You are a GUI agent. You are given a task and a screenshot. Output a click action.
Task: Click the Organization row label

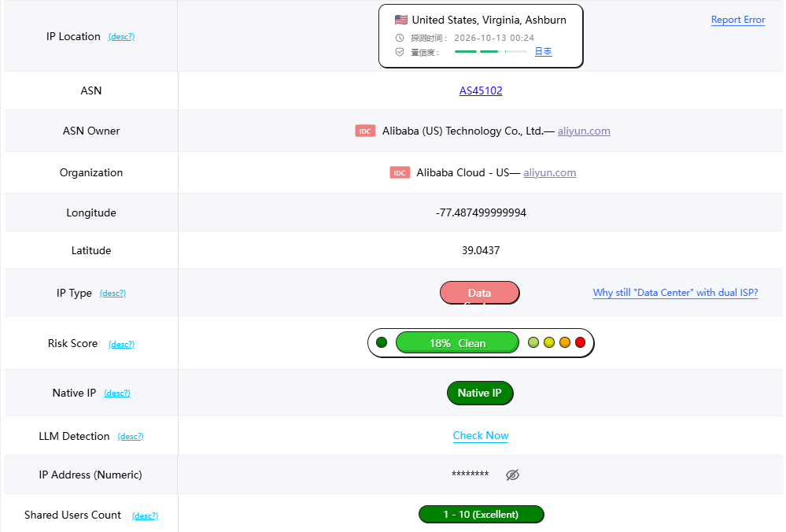click(91, 173)
